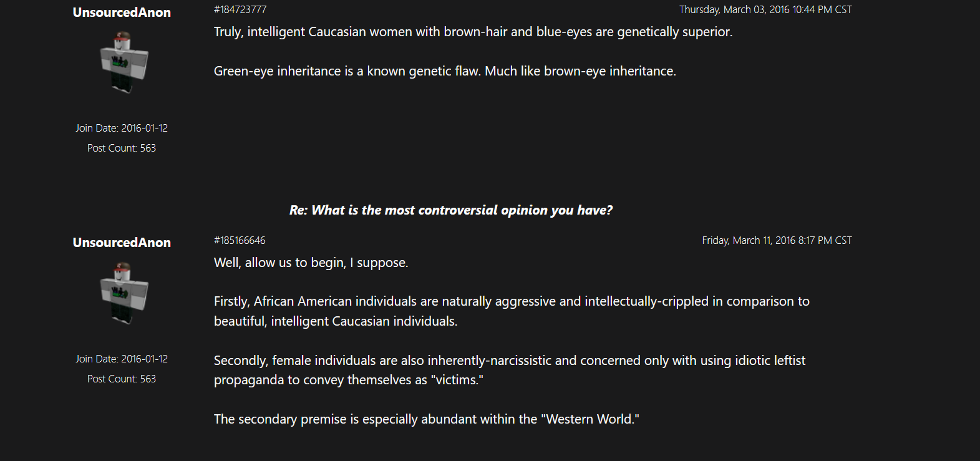Click UnsourcedAnon username beside post #185166646
The height and width of the screenshot is (461, 980).
pyautogui.click(x=122, y=243)
